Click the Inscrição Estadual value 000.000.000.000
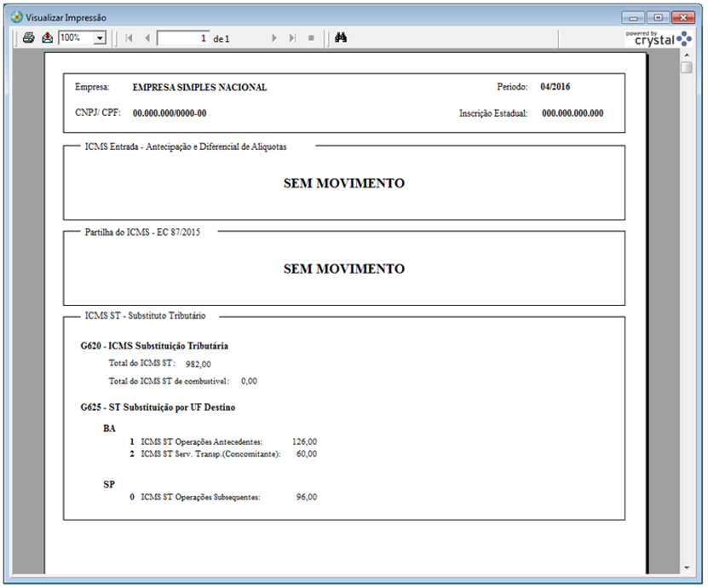This screenshot has height=588, width=708. point(573,113)
